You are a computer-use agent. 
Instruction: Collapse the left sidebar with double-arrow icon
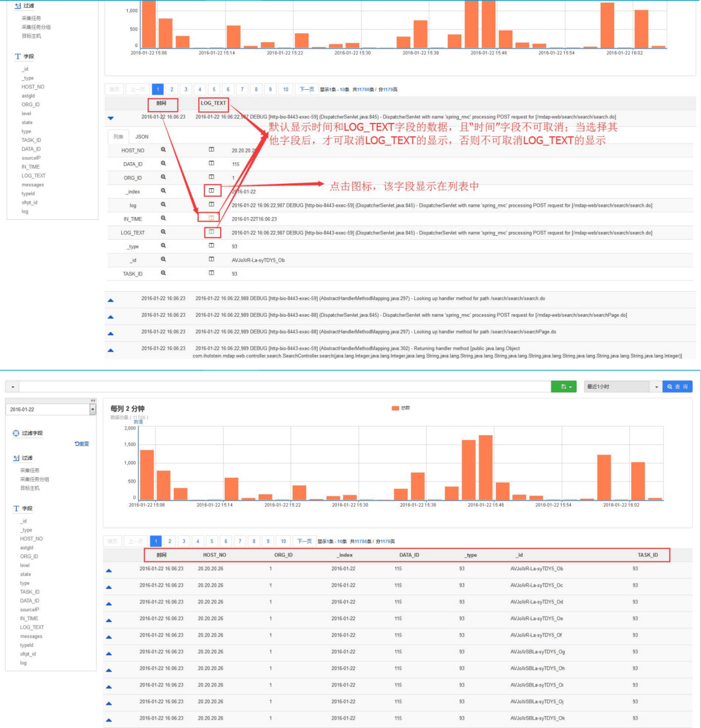[92, 400]
